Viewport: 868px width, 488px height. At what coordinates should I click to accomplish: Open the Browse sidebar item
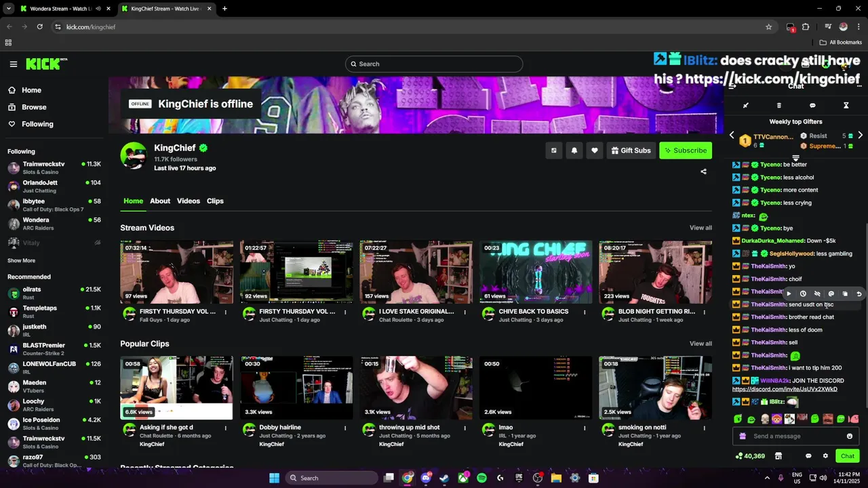click(x=27, y=107)
